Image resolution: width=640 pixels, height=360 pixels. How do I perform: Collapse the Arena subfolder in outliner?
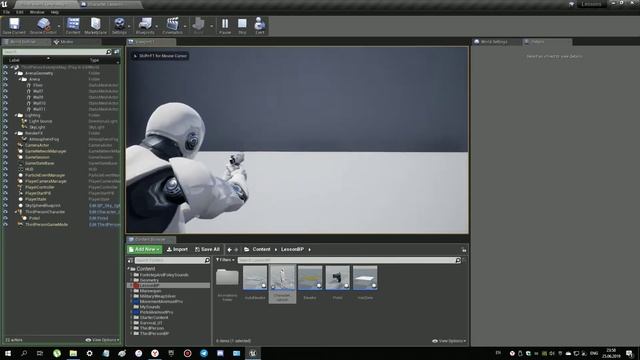20,79
